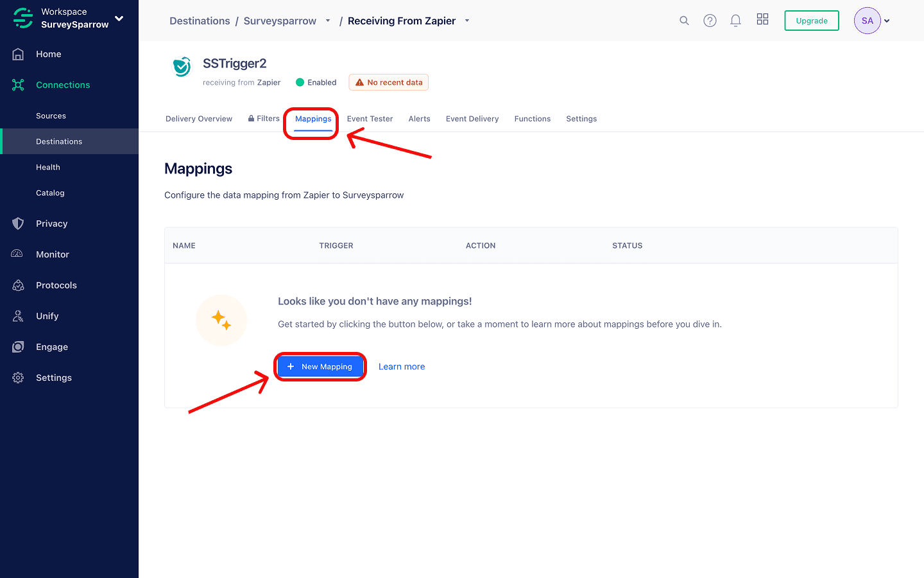Open the Privacy menu item
The height and width of the screenshot is (578, 924).
[52, 223]
